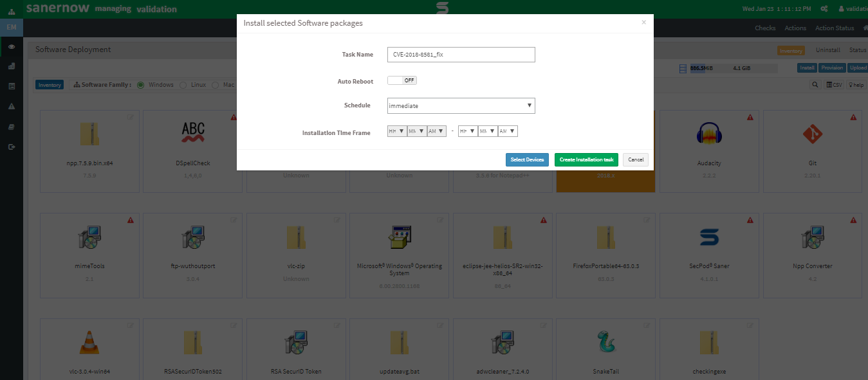Image resolution: width=868 pixels, height=380 pixels.
Task: Select the FirefoxPortable64-63.0.3 package icon
Action: [x=606, y=237]
